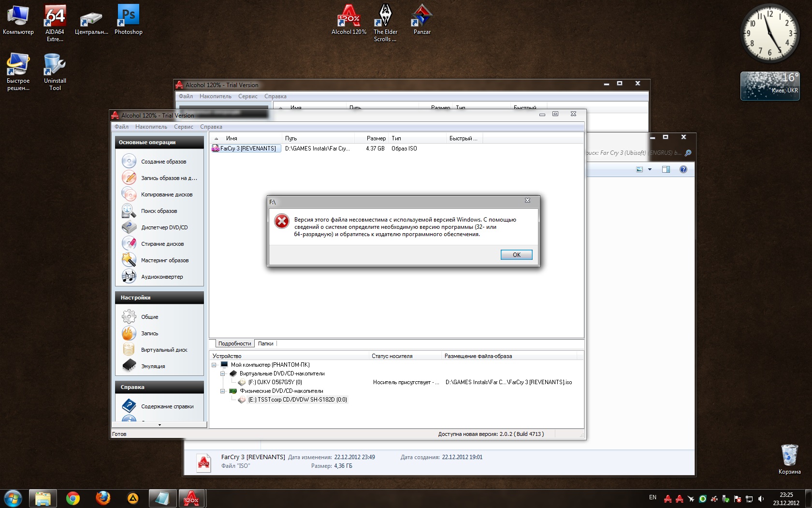The image size is (812, 508).
Task: Open Firefox from the taskbar
Action: tap(103, 498)
